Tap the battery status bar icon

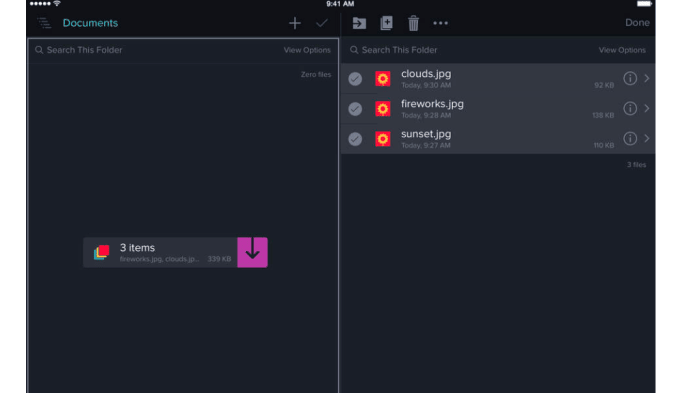point(644,4)
